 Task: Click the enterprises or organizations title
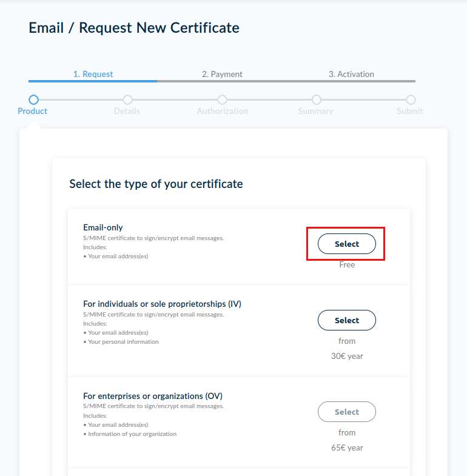tap(153, 396)
